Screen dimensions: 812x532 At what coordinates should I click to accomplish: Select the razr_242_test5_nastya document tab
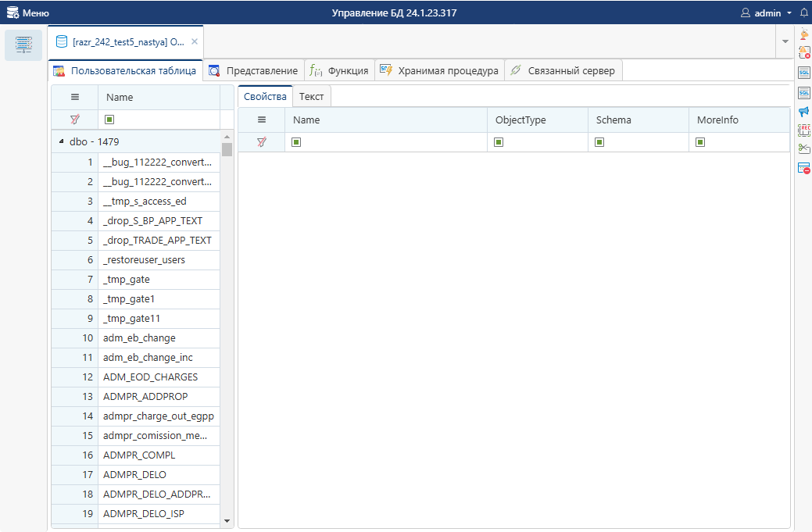(x=125, y=42)
